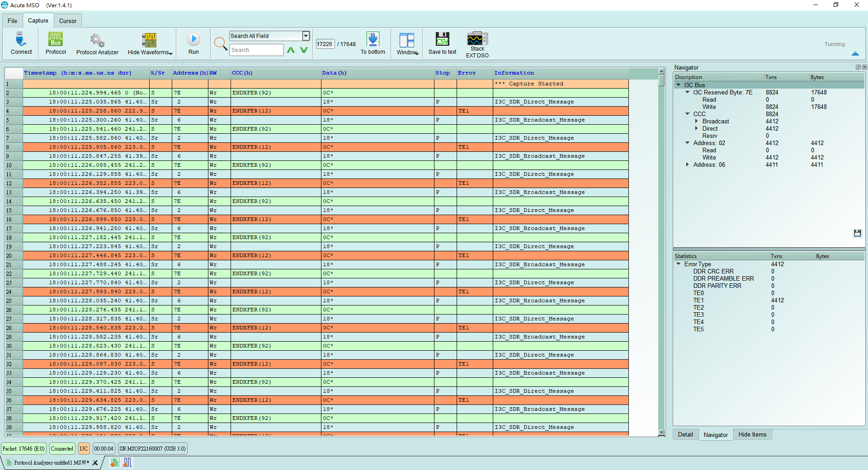
Task: Click the Hide Waveforms icon
Action: (x=149, y=40)
